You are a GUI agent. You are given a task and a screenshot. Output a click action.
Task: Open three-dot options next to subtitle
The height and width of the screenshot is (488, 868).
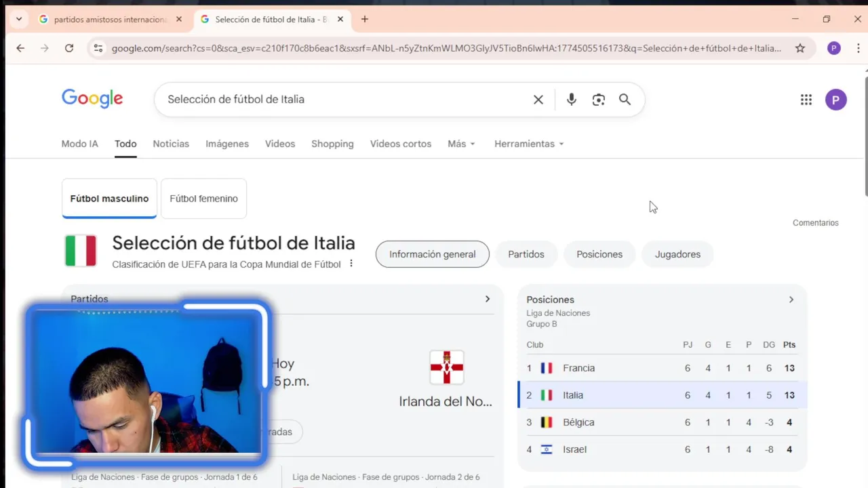tap(351, 264)
